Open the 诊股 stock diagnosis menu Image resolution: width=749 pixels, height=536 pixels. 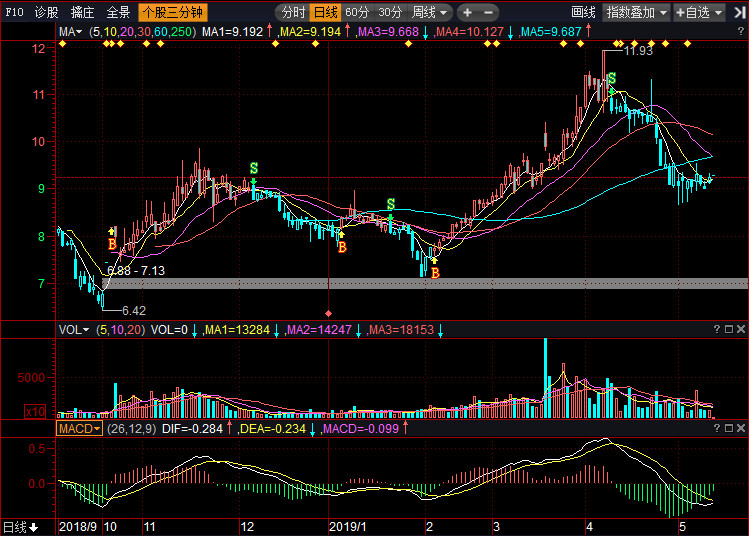pyautogui.click(x=46, y=13)
